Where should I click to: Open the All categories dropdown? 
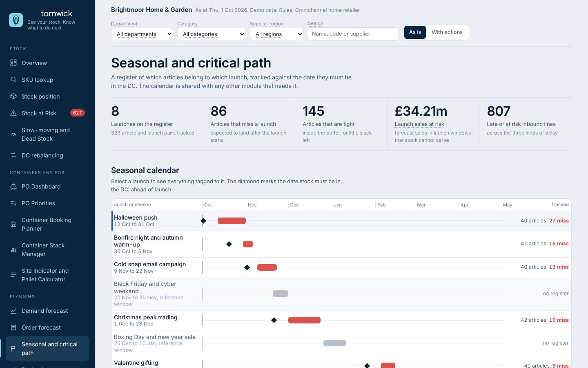pos(212,34)
